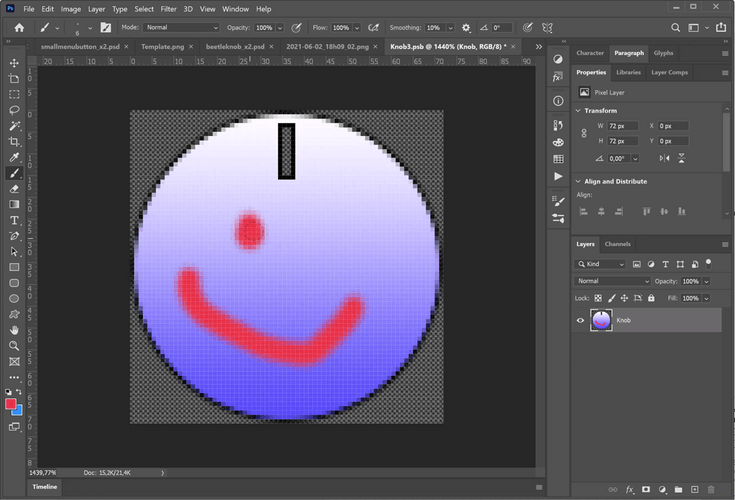
Task: Collapse the Transform section
Action: tap(578, 111)
